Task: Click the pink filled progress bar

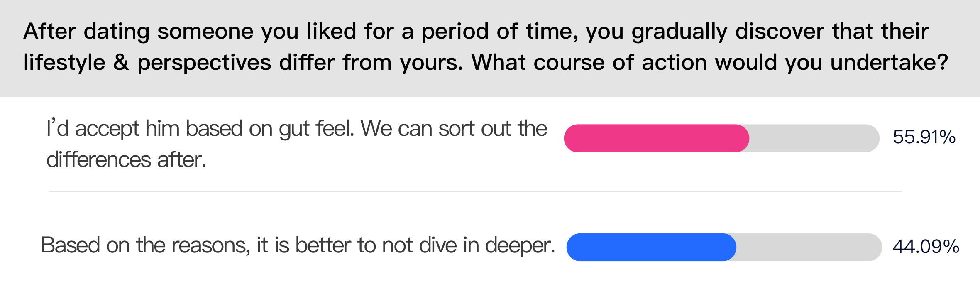Action: 656,138
